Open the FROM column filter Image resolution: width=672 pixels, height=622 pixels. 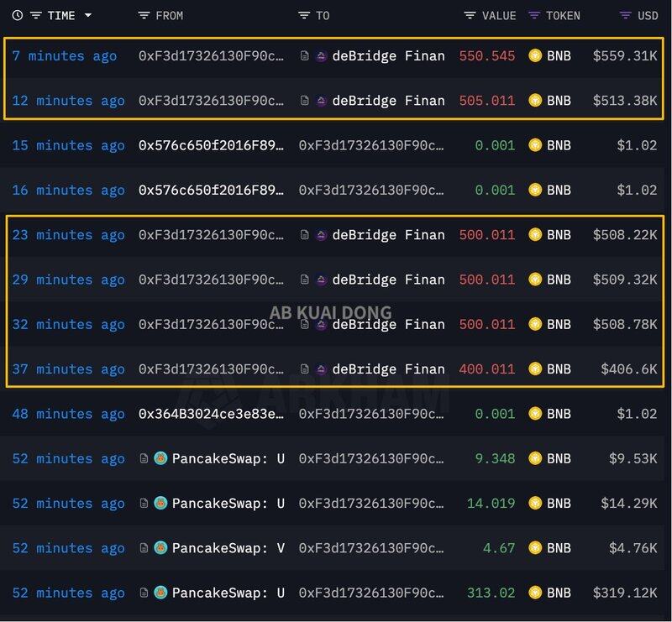coord(144,15)
